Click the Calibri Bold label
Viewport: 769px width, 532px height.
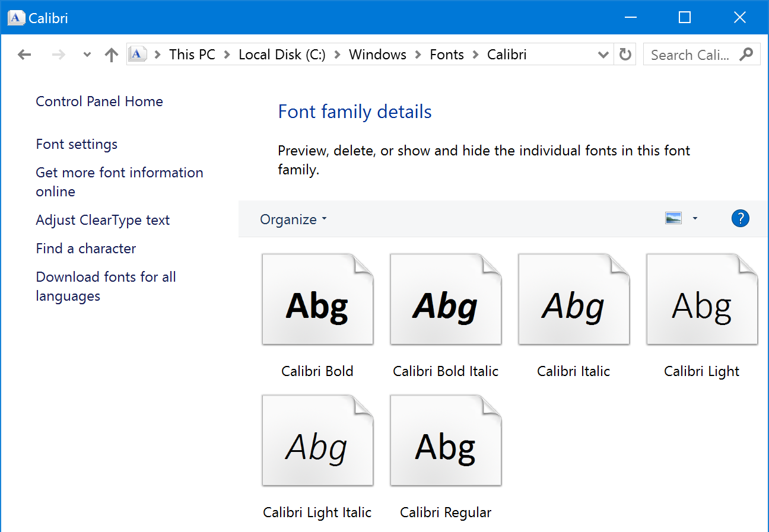(x=317, y=371)
